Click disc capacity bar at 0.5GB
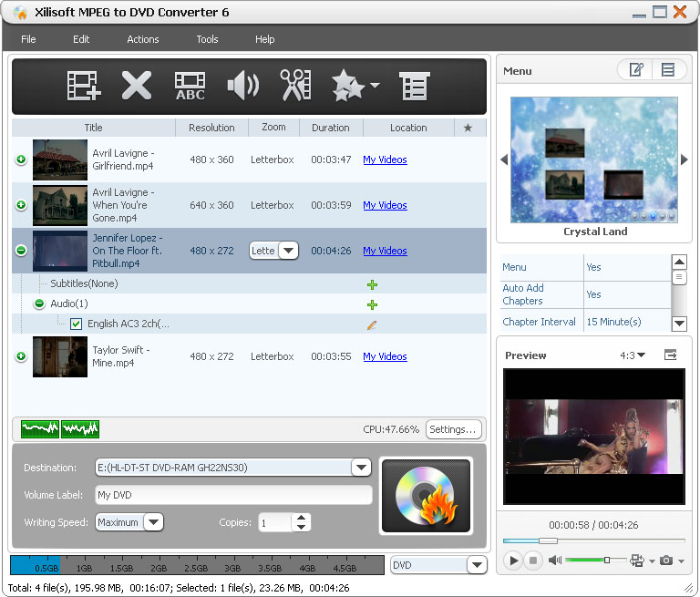Image resolution: width=700 pixels, height=597 pixels. (x=46, y=568)
